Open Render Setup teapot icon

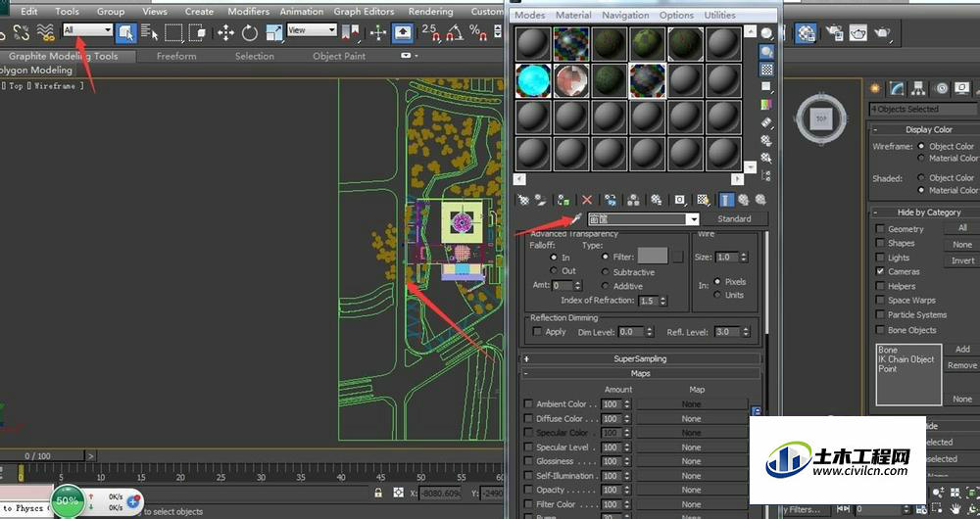(x=835, y=32)
